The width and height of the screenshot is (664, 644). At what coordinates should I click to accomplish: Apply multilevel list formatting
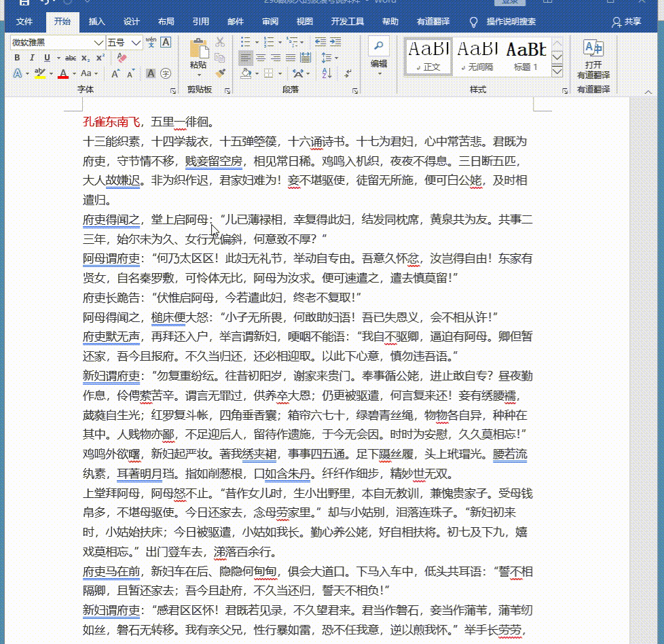pyautogui.click(x=292, y=42)
